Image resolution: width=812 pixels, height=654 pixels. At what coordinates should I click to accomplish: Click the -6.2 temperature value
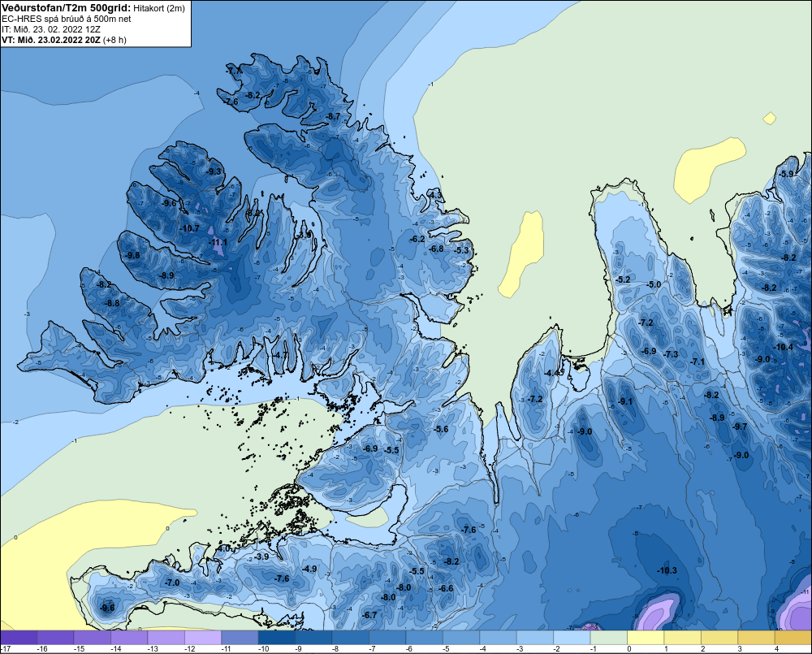click(417, 239)
